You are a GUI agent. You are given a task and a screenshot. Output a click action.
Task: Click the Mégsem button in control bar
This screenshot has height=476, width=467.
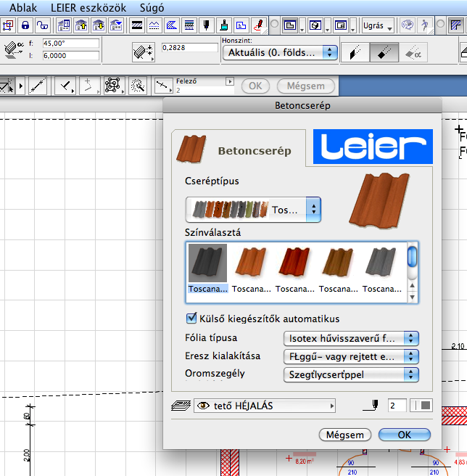click(305, 86)
